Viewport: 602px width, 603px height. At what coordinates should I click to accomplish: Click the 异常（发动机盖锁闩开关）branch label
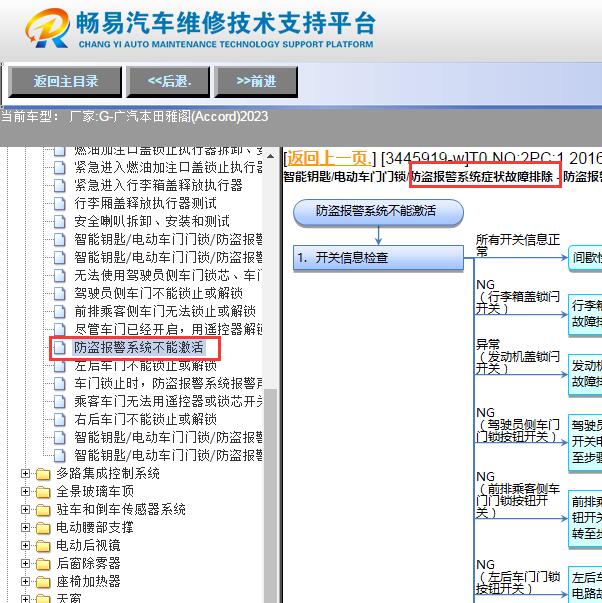[517, 356]
